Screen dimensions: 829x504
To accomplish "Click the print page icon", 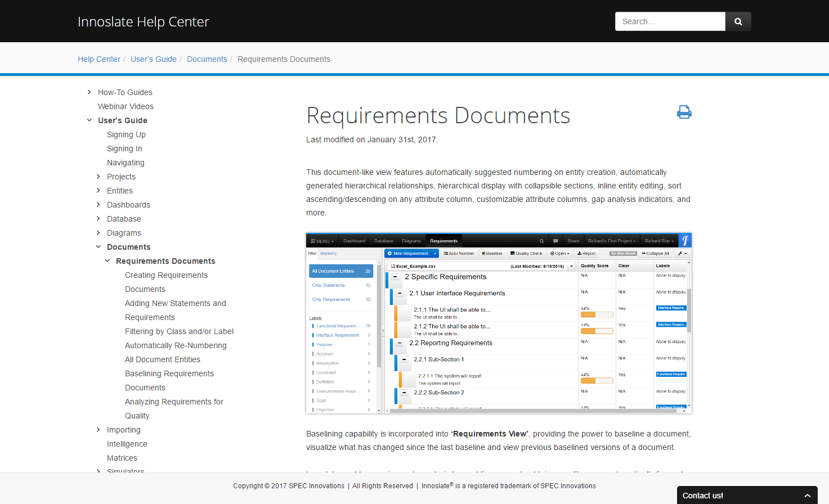I will pyautogui.click(x=684, y=112).
